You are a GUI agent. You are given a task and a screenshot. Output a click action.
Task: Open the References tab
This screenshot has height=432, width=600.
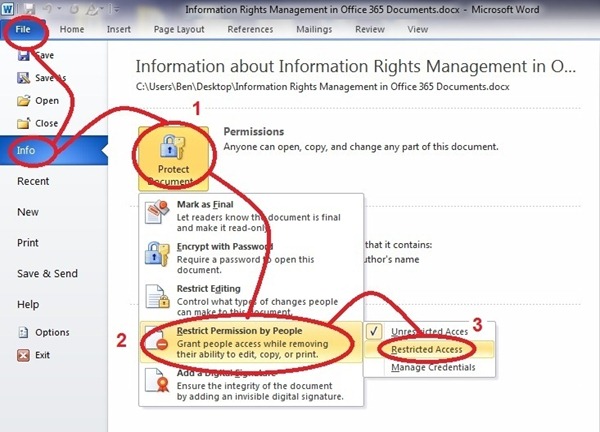click(x=250, y=29)
